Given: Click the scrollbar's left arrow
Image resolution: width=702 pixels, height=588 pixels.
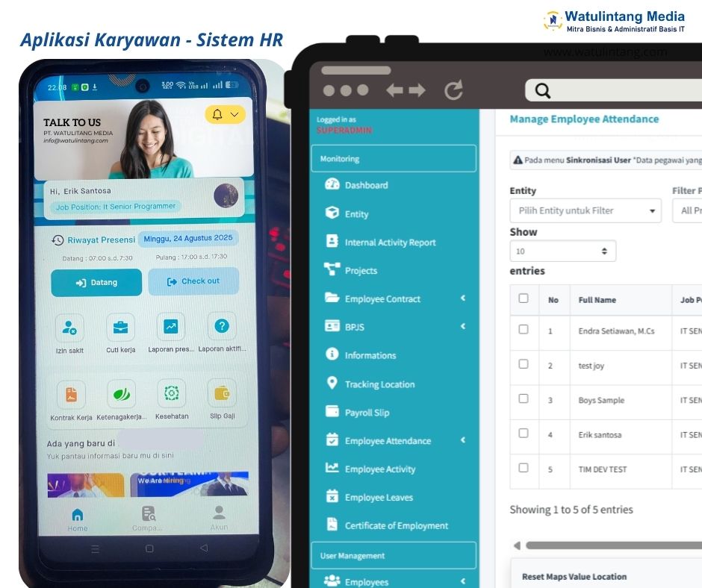Looking at the screenshot, I should pos(517,545).
